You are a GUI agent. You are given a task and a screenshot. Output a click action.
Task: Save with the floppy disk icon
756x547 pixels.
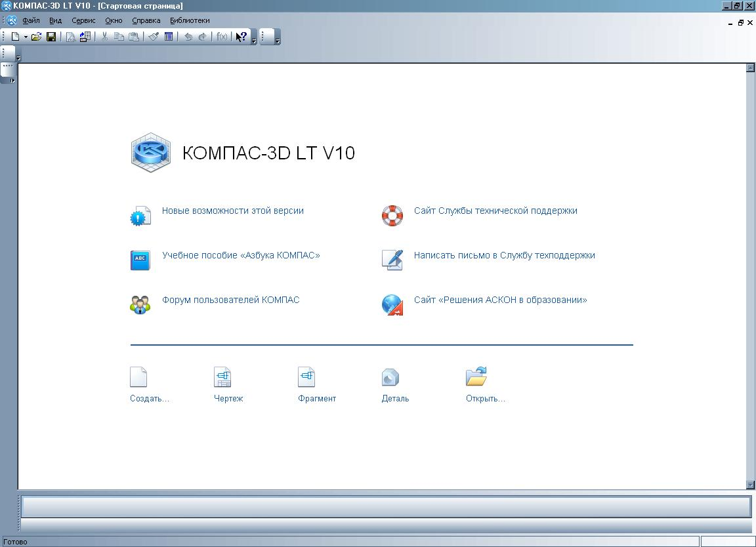point(51,37)
